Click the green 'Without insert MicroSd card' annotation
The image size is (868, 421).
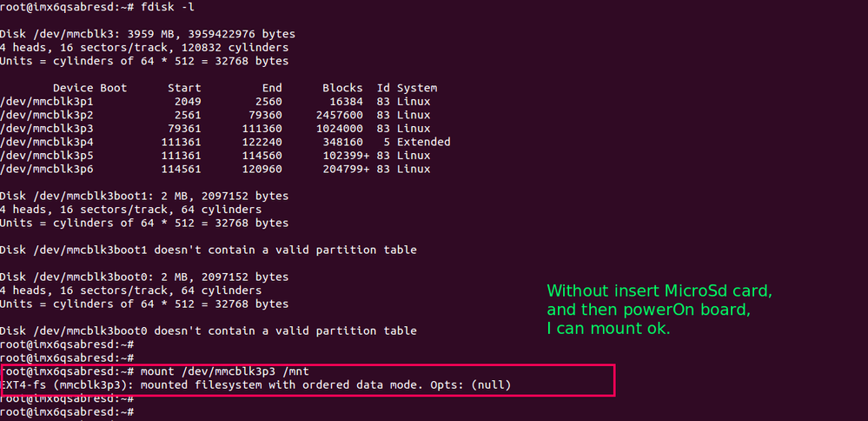coord(659,291)
